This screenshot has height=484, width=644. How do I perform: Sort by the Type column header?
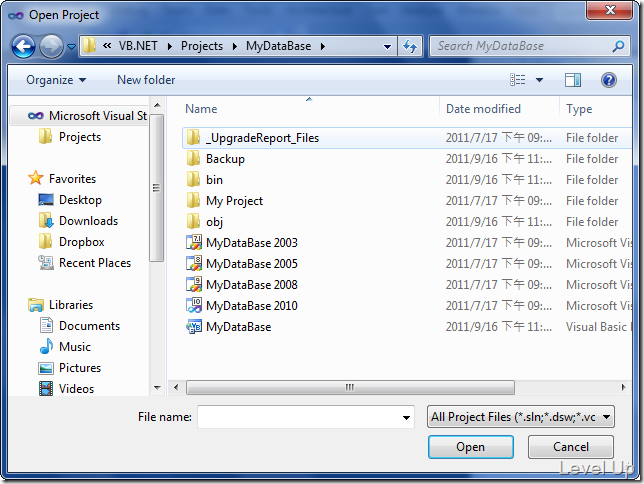tap(579, 109)
